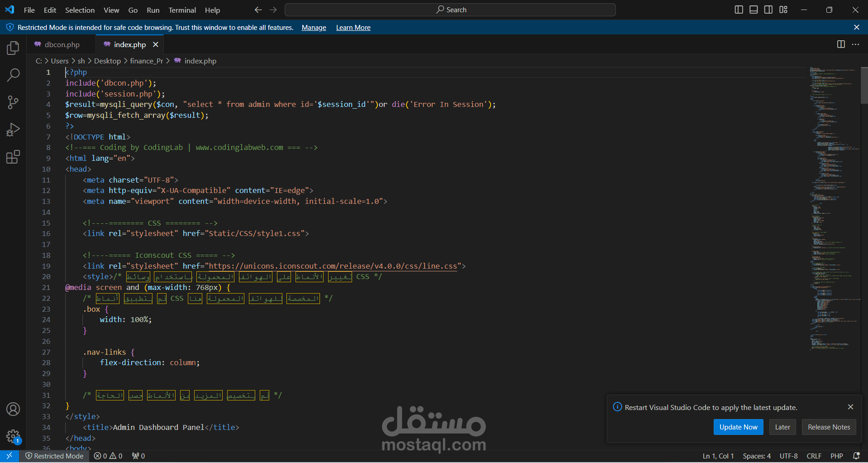The image size is (868, 463).
Task: Open the Accounts menu icon
Action: coord(13,409)
